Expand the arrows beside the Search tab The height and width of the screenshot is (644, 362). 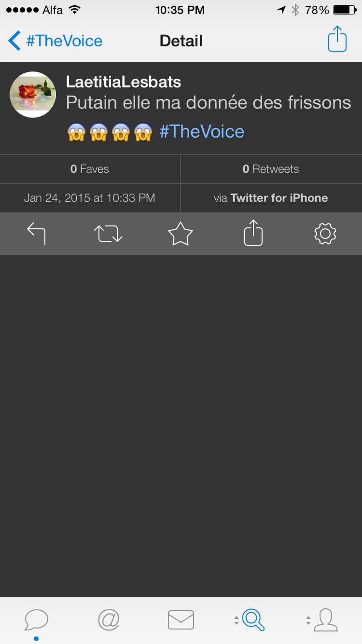pyautogui.click(x=236, y=620)
